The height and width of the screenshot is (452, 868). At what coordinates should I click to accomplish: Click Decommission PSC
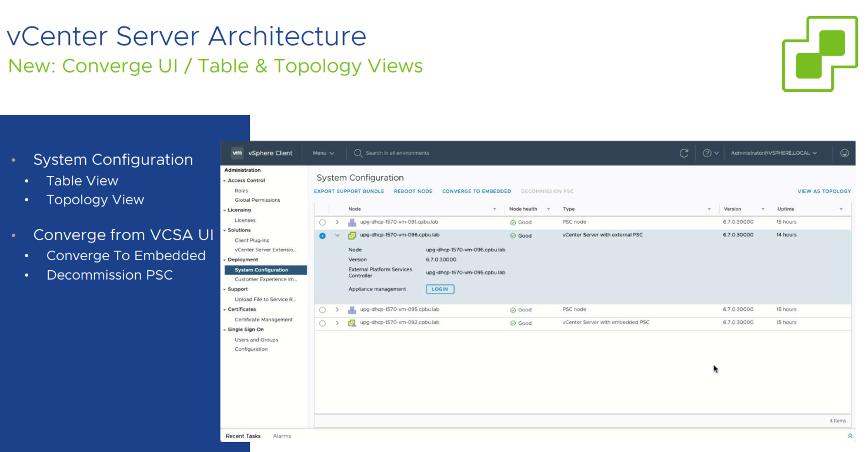[547, 191]
